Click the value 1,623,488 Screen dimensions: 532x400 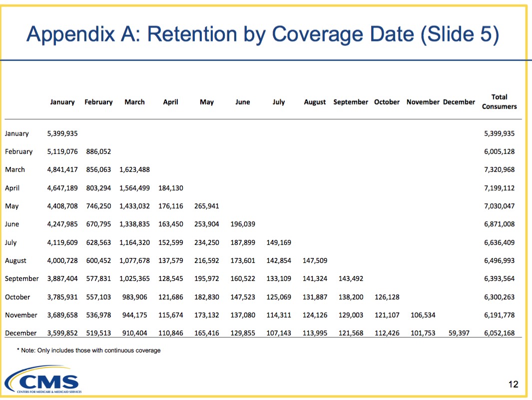point(134,170)
